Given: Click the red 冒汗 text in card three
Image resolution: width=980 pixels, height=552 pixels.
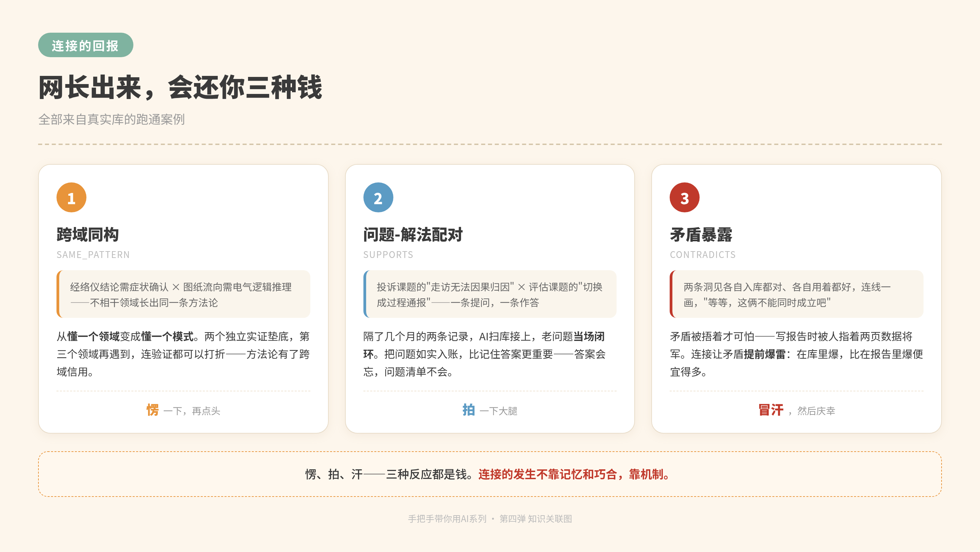Looking at the screenshot, I should pos(771,410).
